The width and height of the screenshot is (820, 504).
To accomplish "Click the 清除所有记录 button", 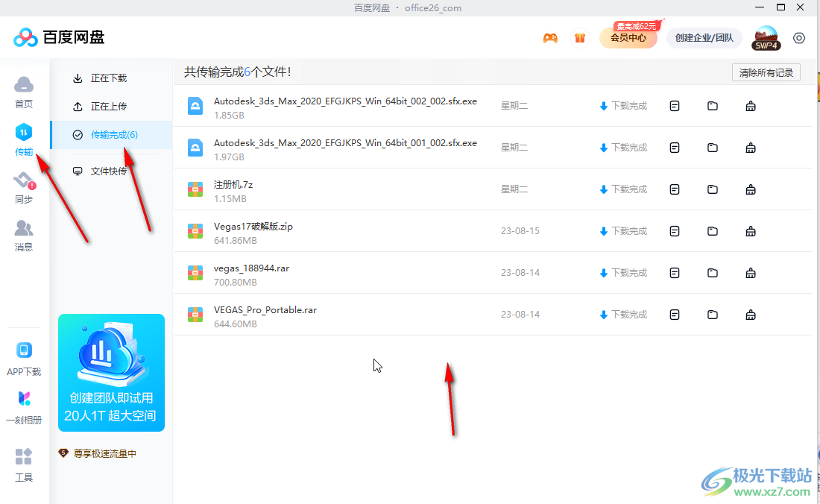I will [x=766, y=72].
